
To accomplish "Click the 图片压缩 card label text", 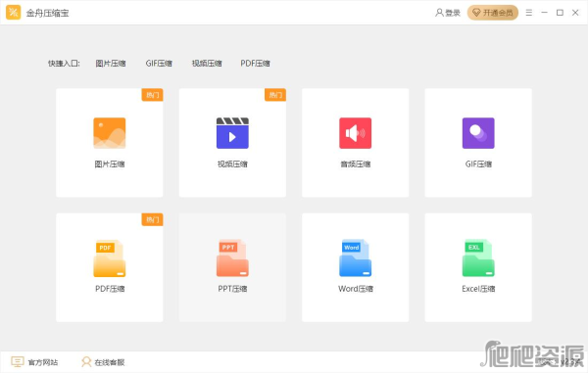I will click(110, 164).
